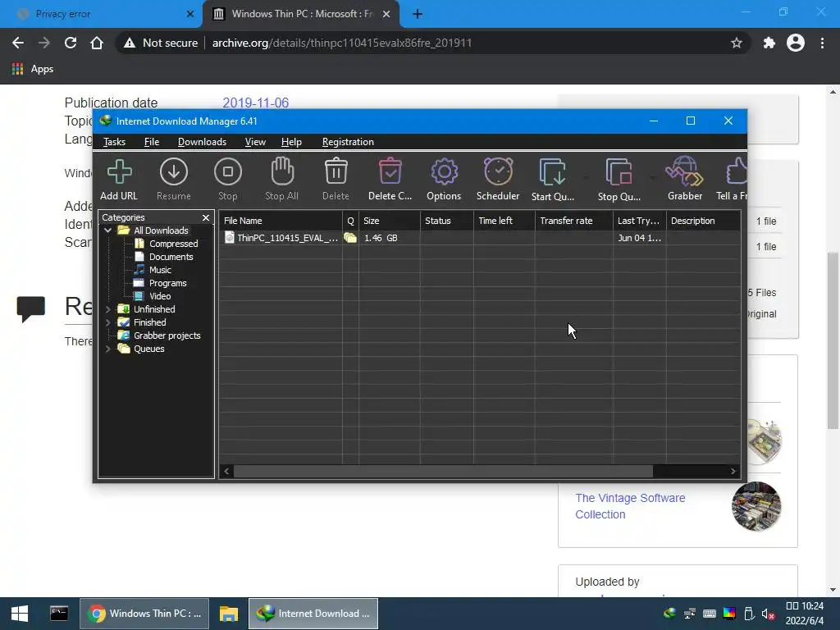Viewport: 840px width, 630px height.
Task: Select the Documents category
Action: 171,257
